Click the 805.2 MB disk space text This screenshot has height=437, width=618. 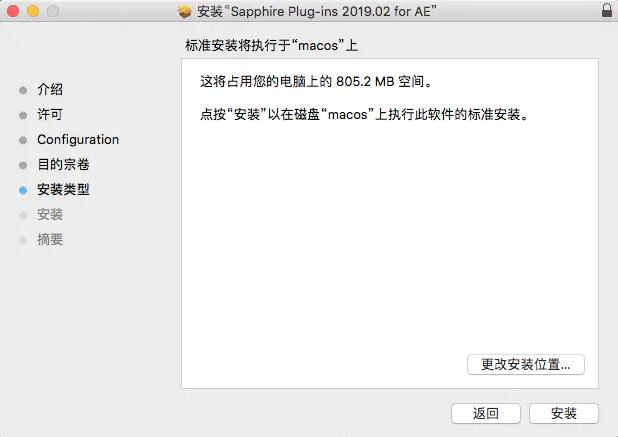pos(365,82)
